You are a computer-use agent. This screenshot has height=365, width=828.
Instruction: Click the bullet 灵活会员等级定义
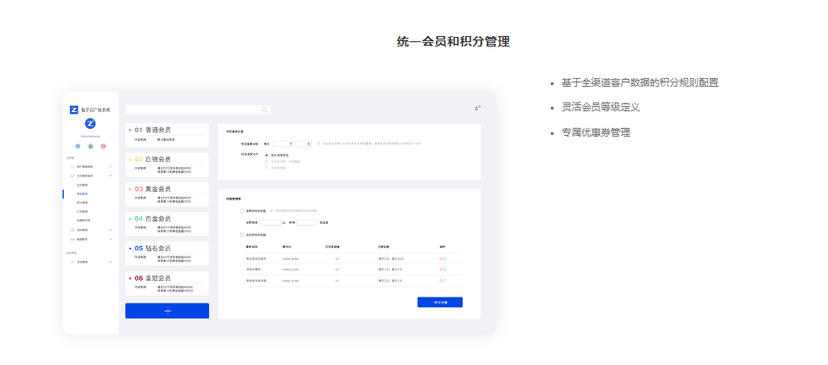click(600, 107)
